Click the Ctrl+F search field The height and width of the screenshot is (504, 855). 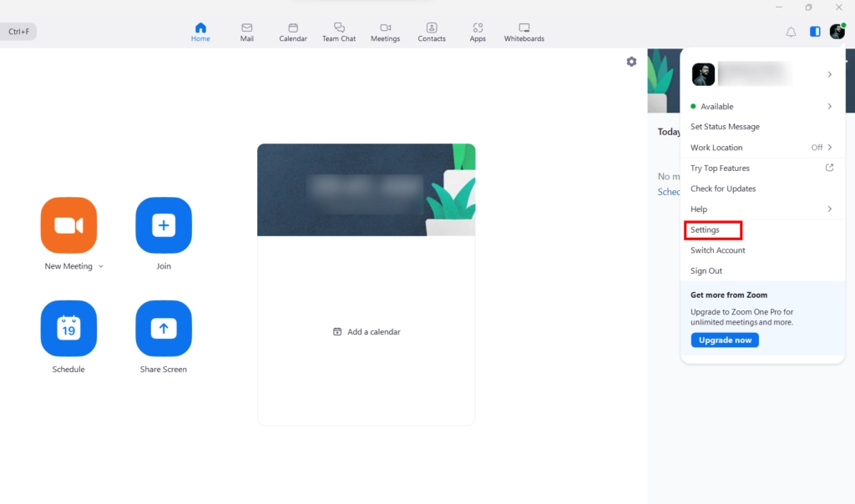19,32
